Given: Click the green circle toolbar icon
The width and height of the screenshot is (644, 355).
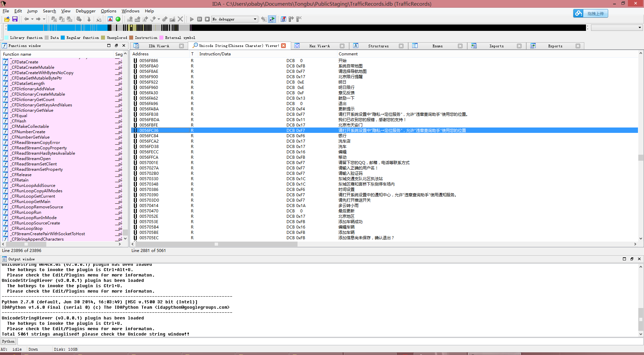Looking at the screenshot, I should click(118, 19).
